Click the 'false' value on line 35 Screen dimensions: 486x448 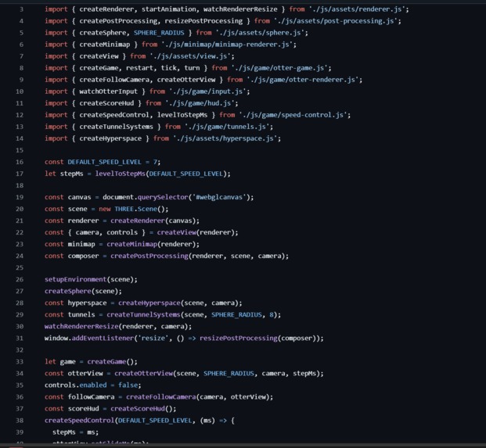tap(128, 385)
